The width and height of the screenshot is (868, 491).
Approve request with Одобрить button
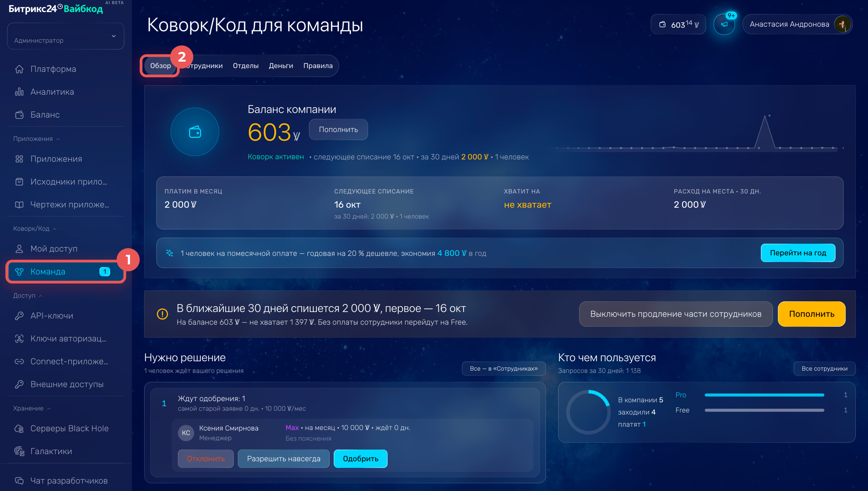pos(361,459)
